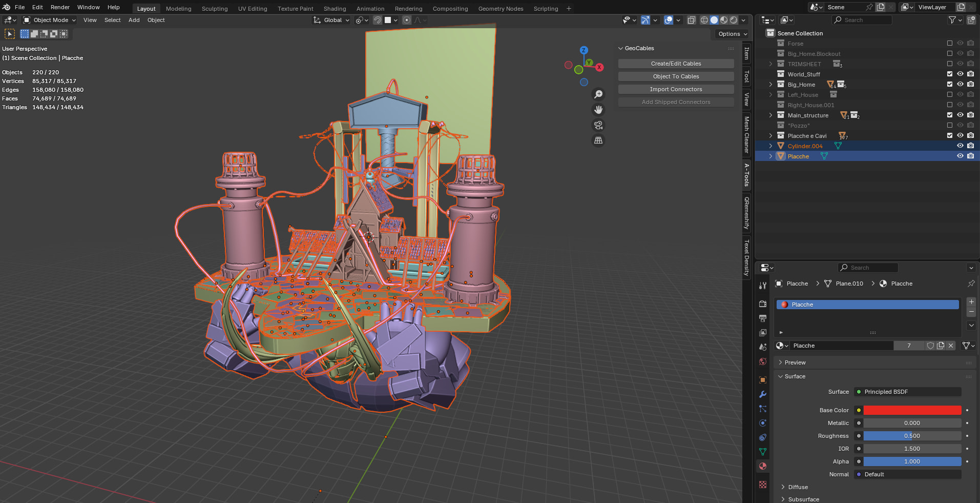
Task: Toggle camera view icon in viewport
Action: pyautogui.click(x=598, y=125)
